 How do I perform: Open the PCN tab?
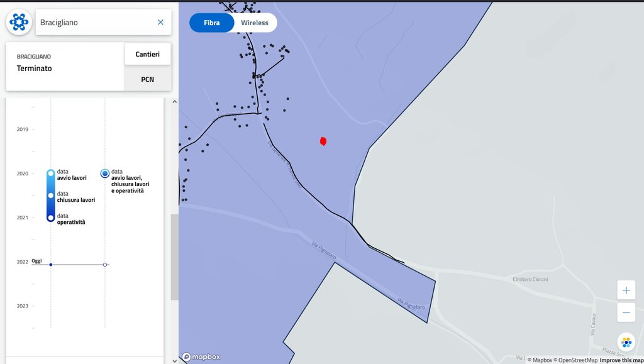[147, 79]
